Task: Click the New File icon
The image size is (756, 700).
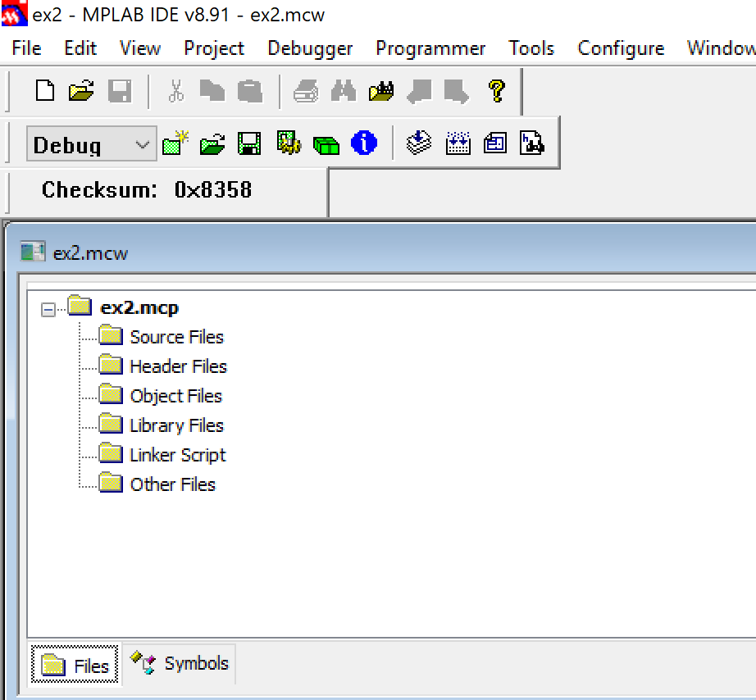Action: [x=45, y=91]
